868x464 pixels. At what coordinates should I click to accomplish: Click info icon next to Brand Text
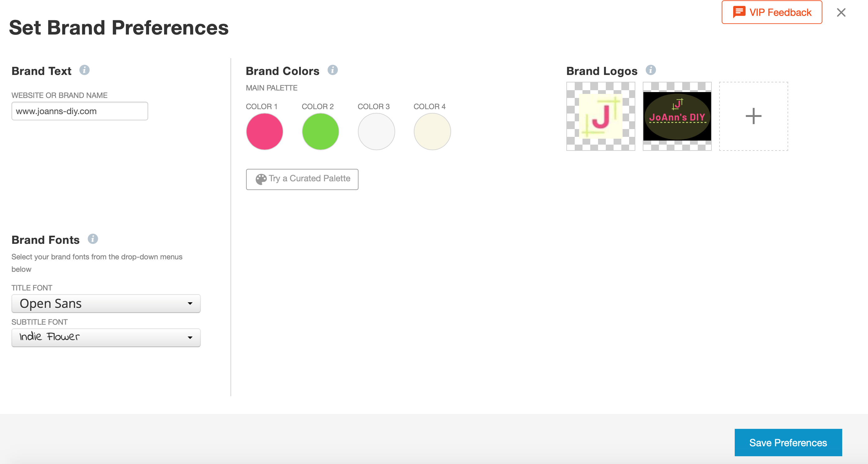[x=84, y=70]
